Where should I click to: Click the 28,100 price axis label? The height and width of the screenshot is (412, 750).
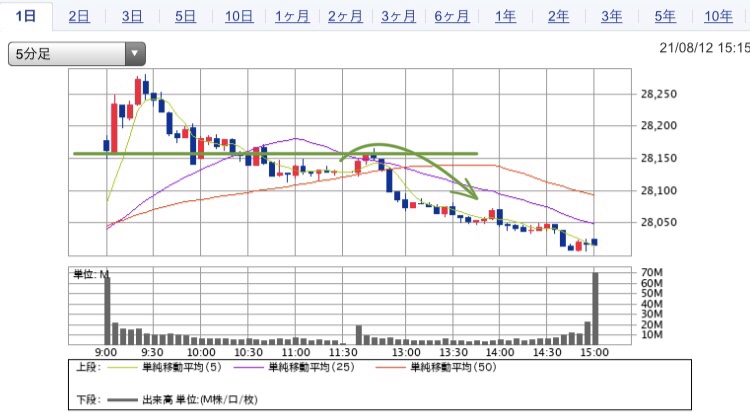(659, 190)
